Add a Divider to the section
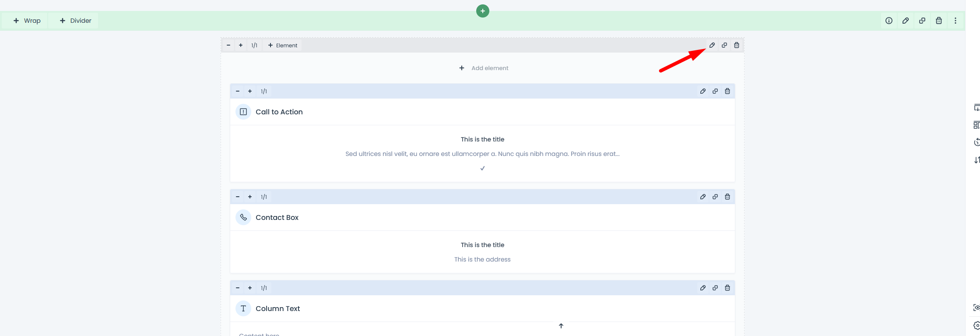This screenshot has height=336, width=980. tap(76, 21)
